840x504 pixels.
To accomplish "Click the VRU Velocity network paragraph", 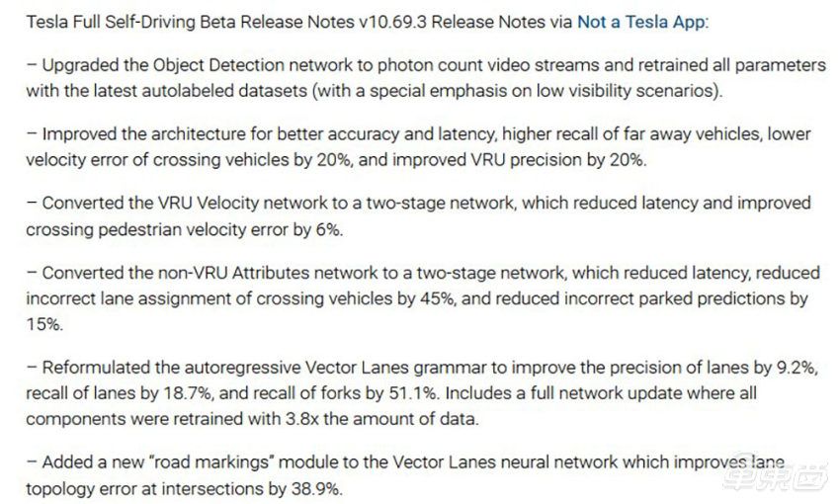I will (418, 216).
